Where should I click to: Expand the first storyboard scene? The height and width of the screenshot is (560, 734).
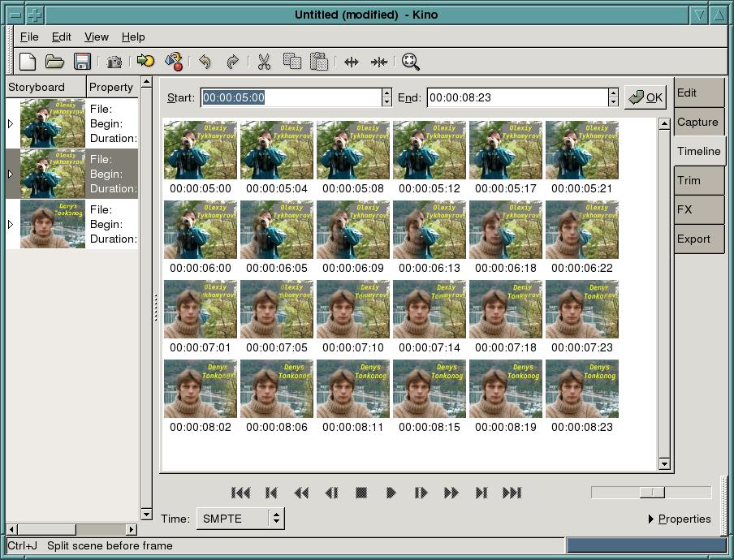click(11, 123)
